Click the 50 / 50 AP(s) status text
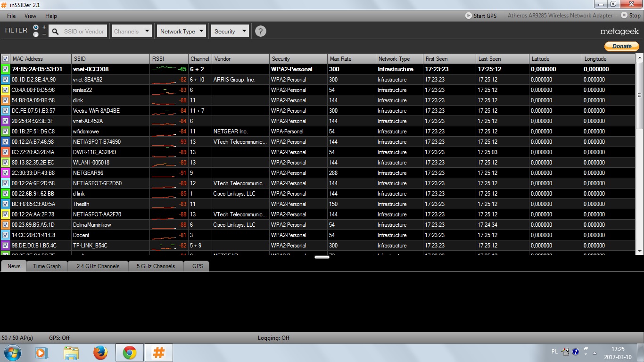 17,338
